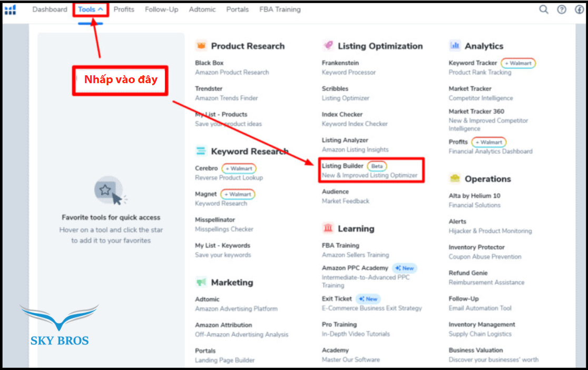The height and width of the screenshot is (370, 588).
Task: Click 'Financial Analytics Dashboard' description text
Action: 491,151
